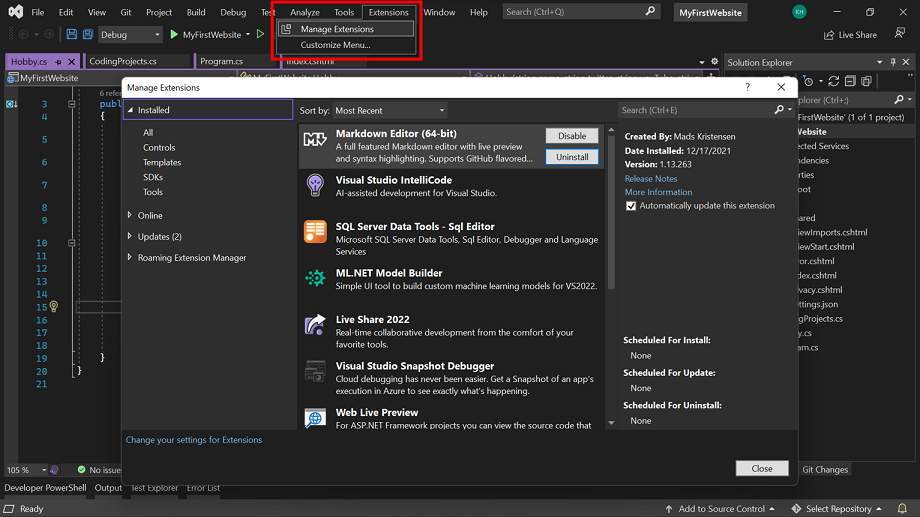Click Select Repository in status bar
The height and width of the screenshot is (517, 920).
(837, 509)
